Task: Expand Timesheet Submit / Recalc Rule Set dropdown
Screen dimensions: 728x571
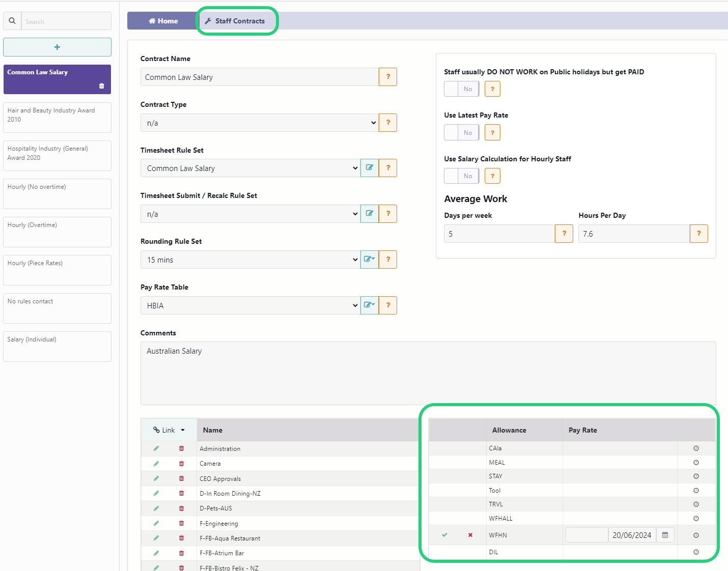Action: click(250, 214)
